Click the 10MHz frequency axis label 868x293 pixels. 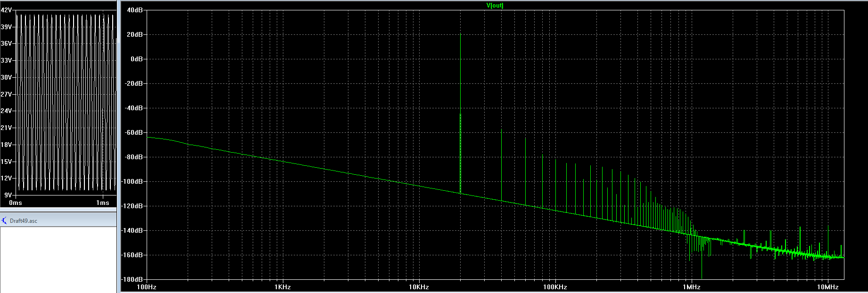pos(828,287)
